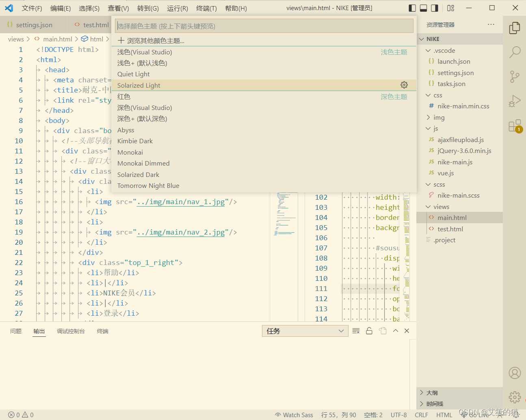Open the 终端(T) menu
The image size is (526, 420).
point(206,8)
